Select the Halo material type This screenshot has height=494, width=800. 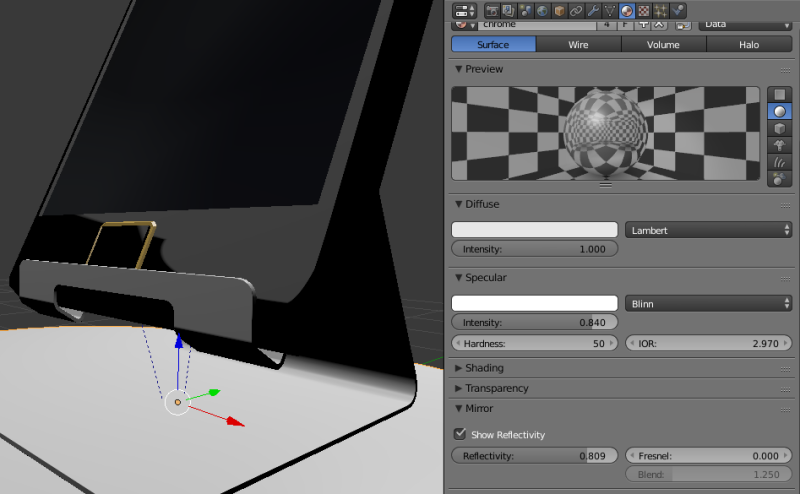tap(749, 44)
